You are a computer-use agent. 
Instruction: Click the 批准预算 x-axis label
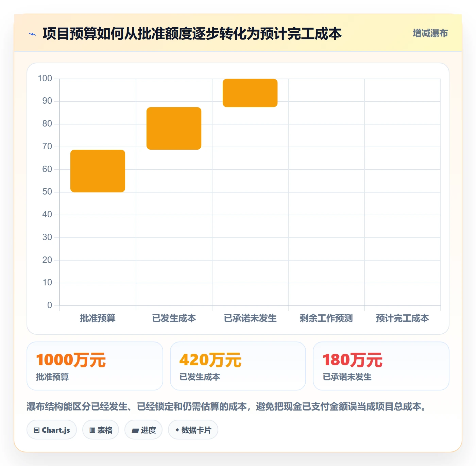click(x=98, y=318)
